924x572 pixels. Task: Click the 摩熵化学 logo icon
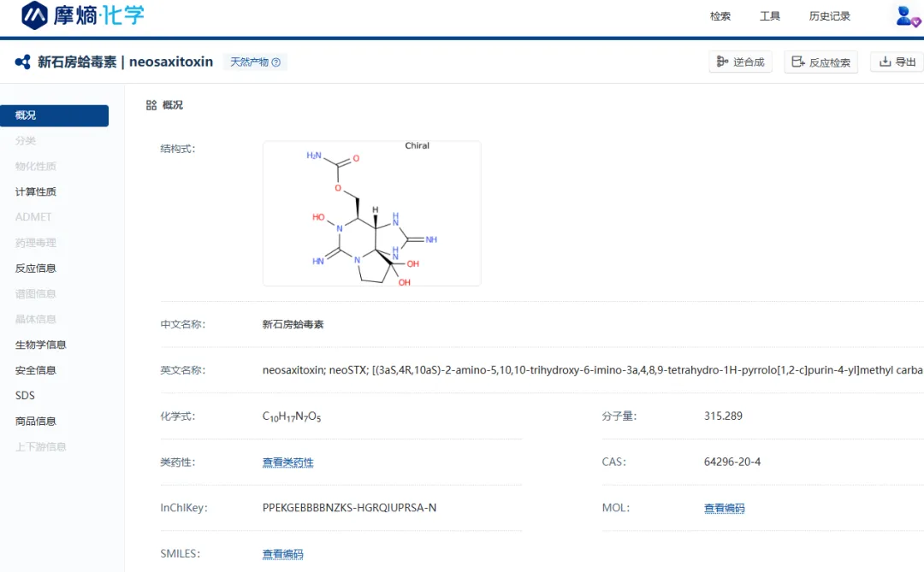[35, 15]
